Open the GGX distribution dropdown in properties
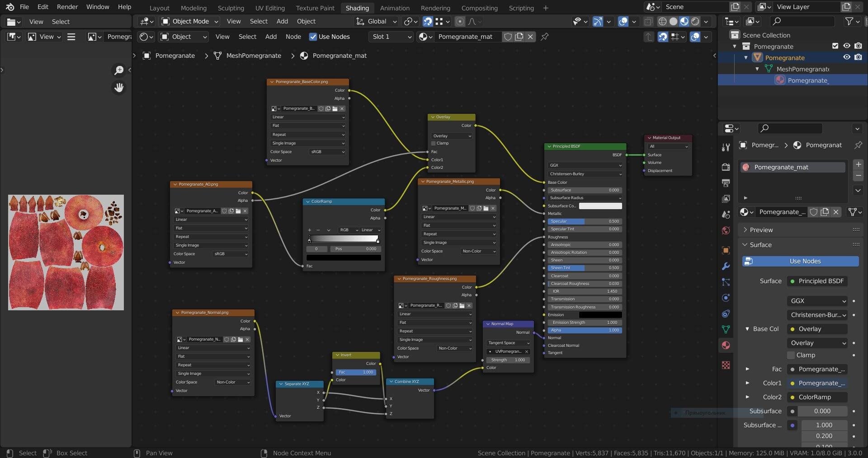Image resolution: width=868 pixels, height=458 pixels. coord(817,301)
